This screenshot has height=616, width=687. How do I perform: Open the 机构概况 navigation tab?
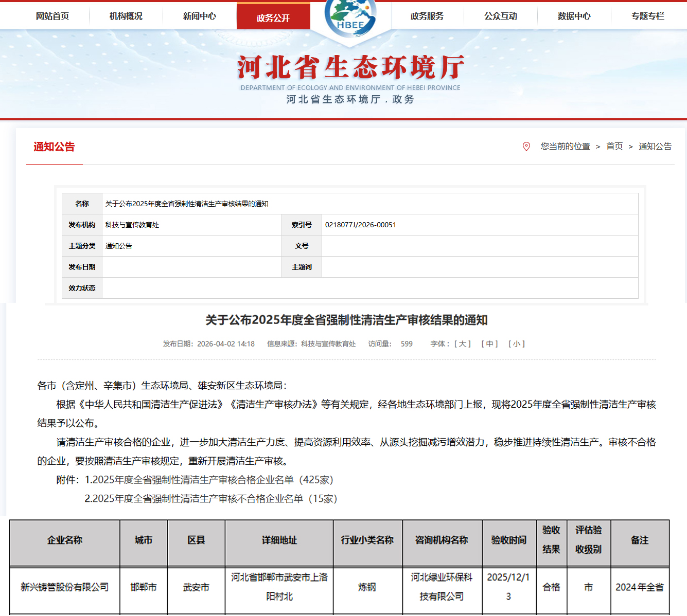coord(126,16)
